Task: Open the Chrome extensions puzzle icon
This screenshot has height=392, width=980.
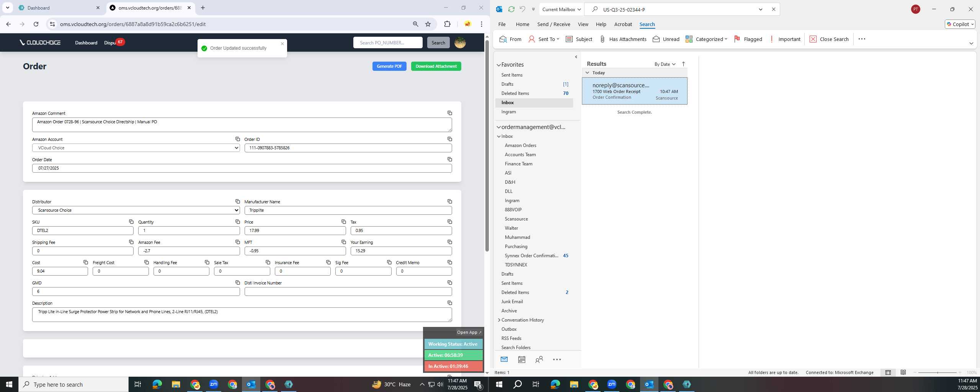Action: coord(447,24)
